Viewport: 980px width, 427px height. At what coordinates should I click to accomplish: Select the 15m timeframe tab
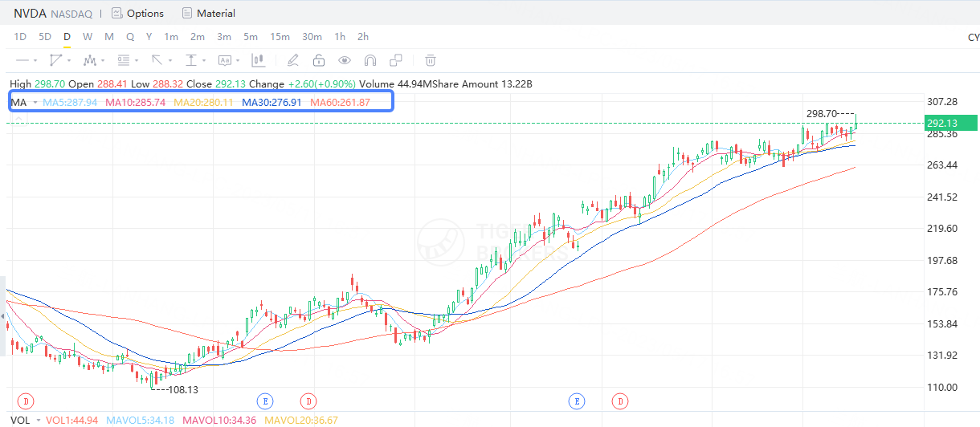point(280,37)
